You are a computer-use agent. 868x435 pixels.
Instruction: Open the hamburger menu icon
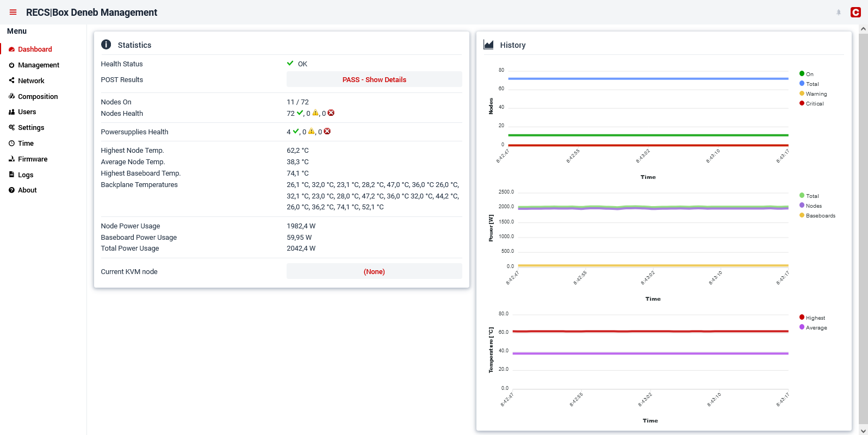point(13,12)
